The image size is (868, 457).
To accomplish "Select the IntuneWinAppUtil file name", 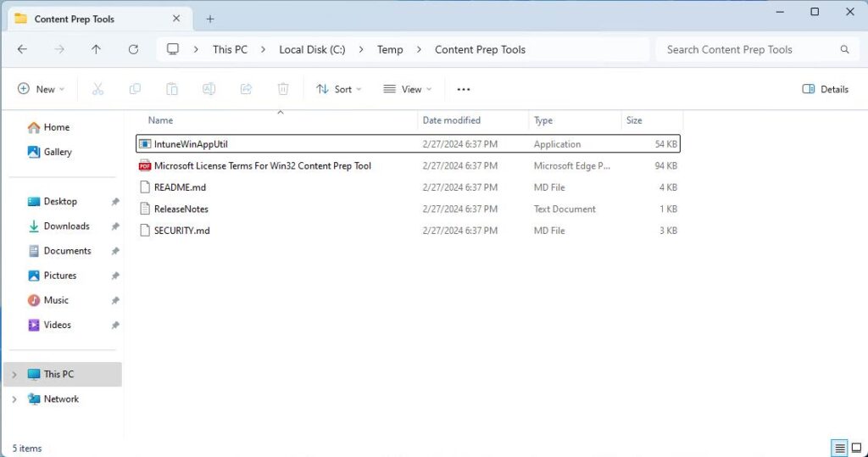I will 191,144.
